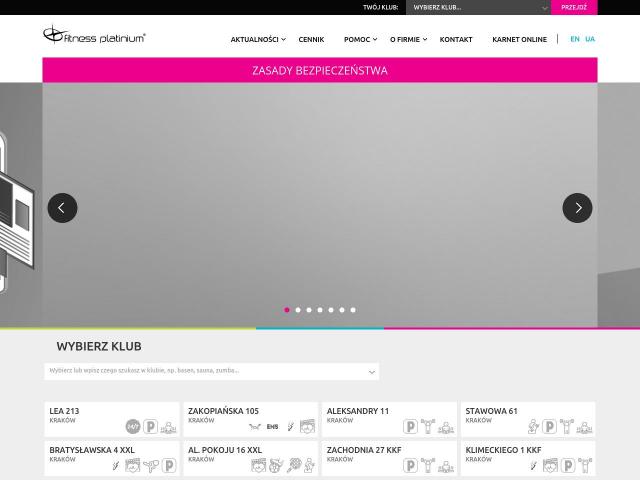Open Karnet Online page
The image size is (640, 480).
coord(519,39)
